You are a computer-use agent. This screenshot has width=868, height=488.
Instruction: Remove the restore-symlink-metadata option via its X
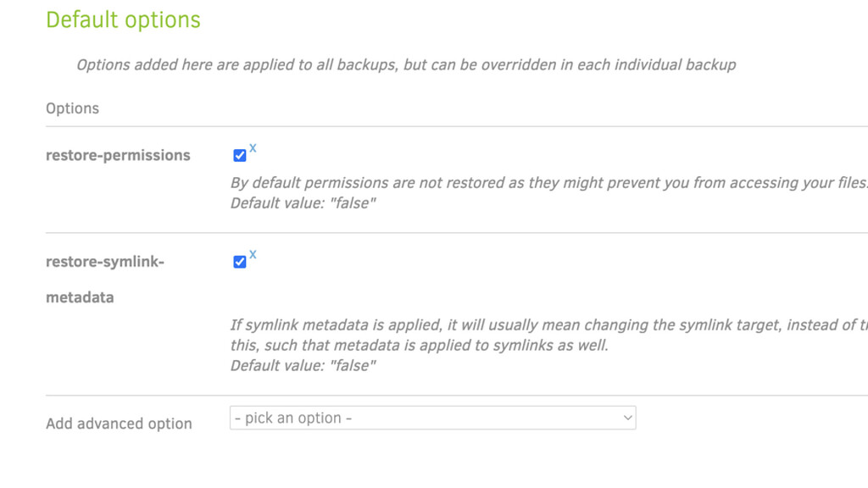click(252, 253)
